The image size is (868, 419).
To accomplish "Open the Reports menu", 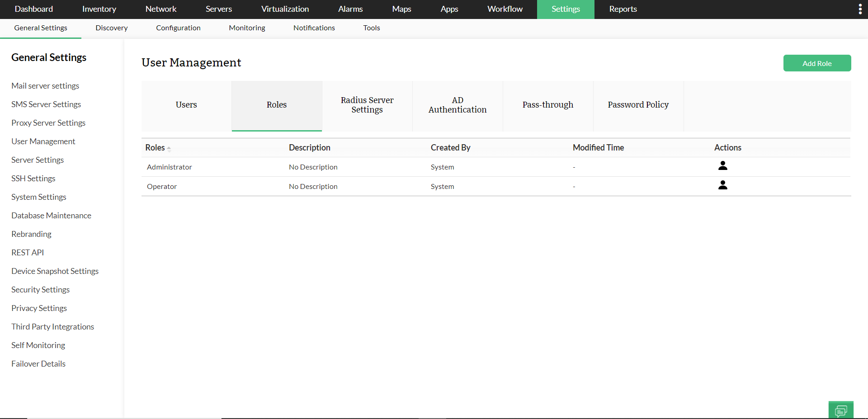I will coord(622,9).
